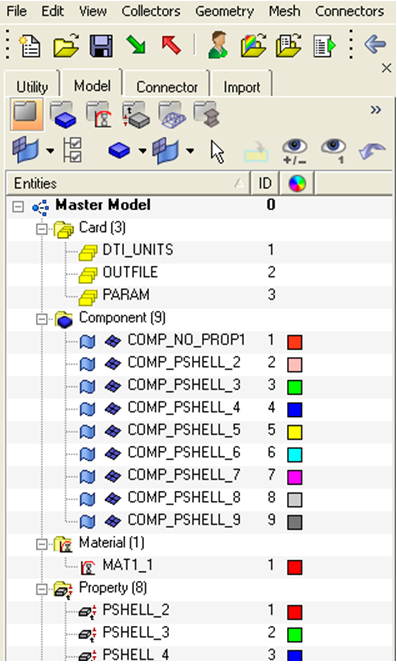Switch to the Import tab
The width and height of the screenshot is (397, 671).
(x=241, y=87)
